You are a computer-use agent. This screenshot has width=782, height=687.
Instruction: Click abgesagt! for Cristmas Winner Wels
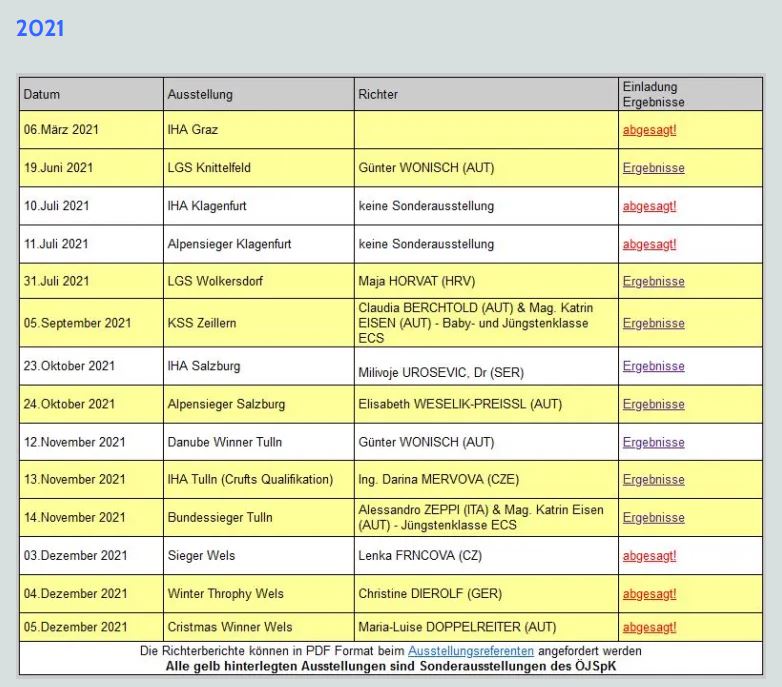(649, 627)
